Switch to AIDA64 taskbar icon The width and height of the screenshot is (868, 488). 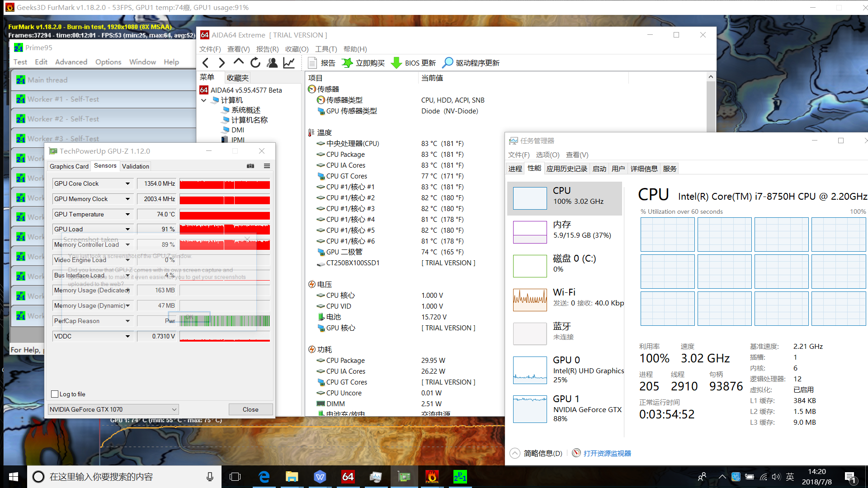click(x=348, y=477)
